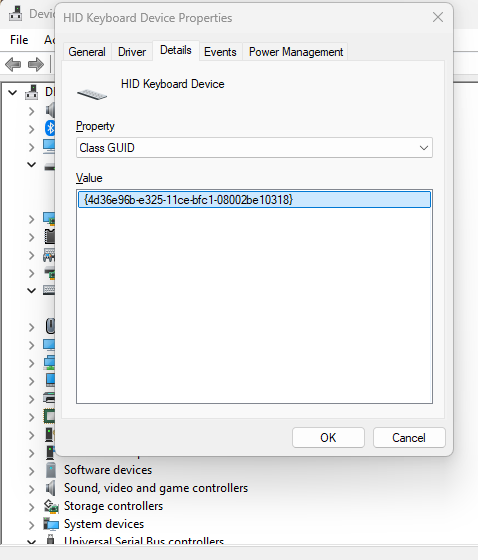
Task: Expand the Storage controllers tree node
Action: 31,507
